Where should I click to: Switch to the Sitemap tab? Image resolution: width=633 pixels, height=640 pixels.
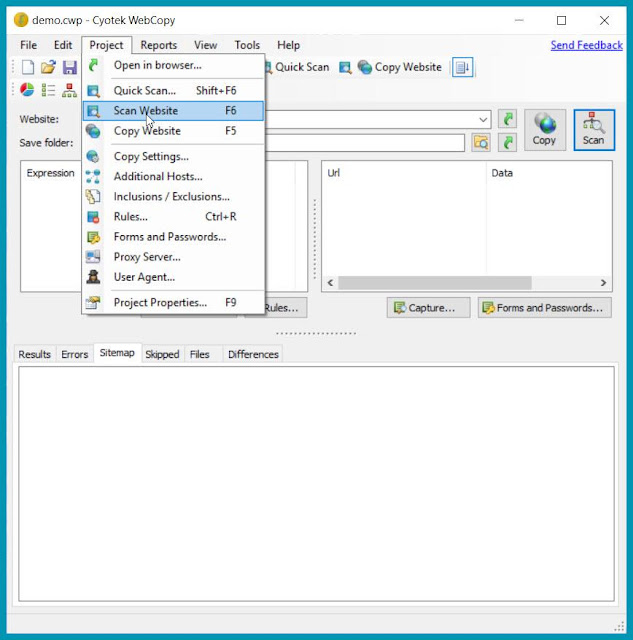coord(117,353)
